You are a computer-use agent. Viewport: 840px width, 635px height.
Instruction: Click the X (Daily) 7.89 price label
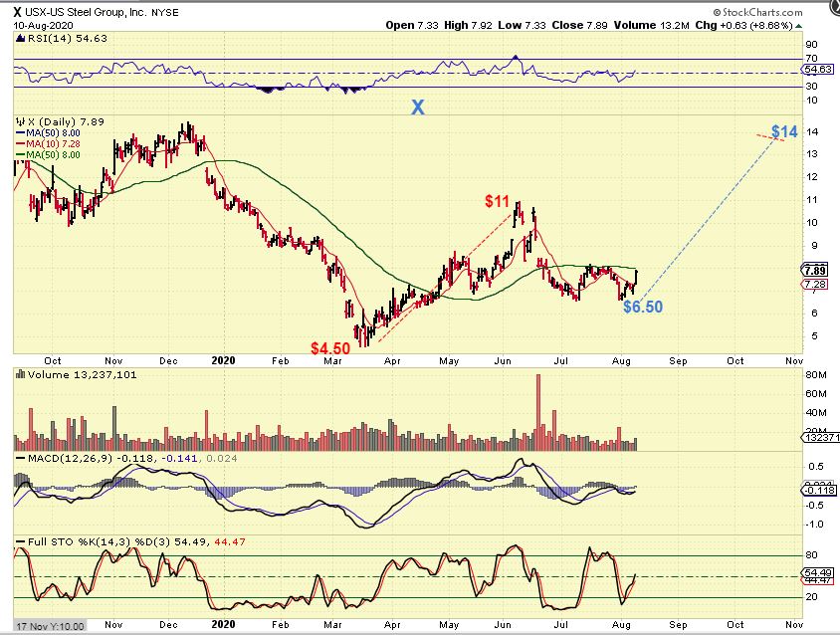pyautogui.click(x=66, y=121)
